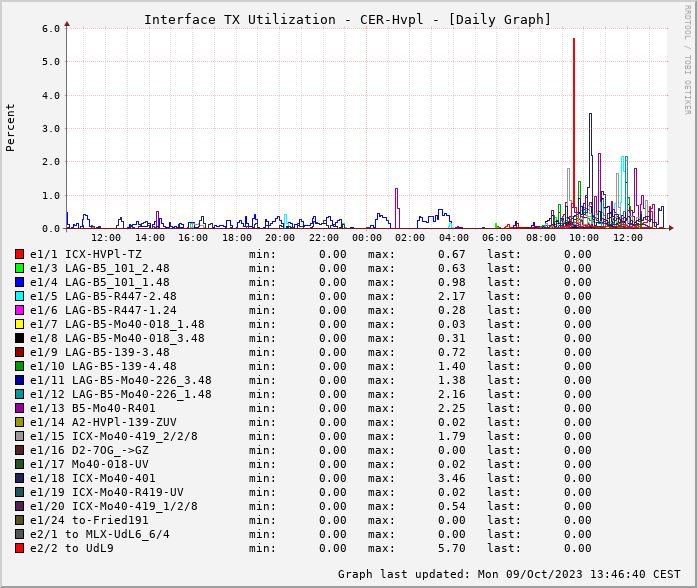Image resolution: width=697 pixels, height=588 pixels.
Task: Click the e2/1 to MLX-UdL6_6/4 legend label
Action: [100, 534]
